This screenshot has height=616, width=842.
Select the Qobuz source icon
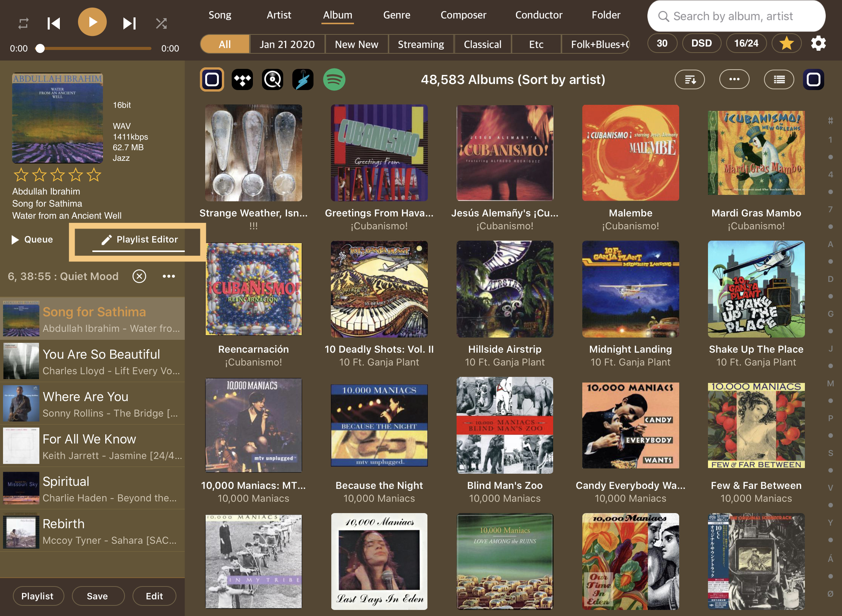tap(273, 79)
